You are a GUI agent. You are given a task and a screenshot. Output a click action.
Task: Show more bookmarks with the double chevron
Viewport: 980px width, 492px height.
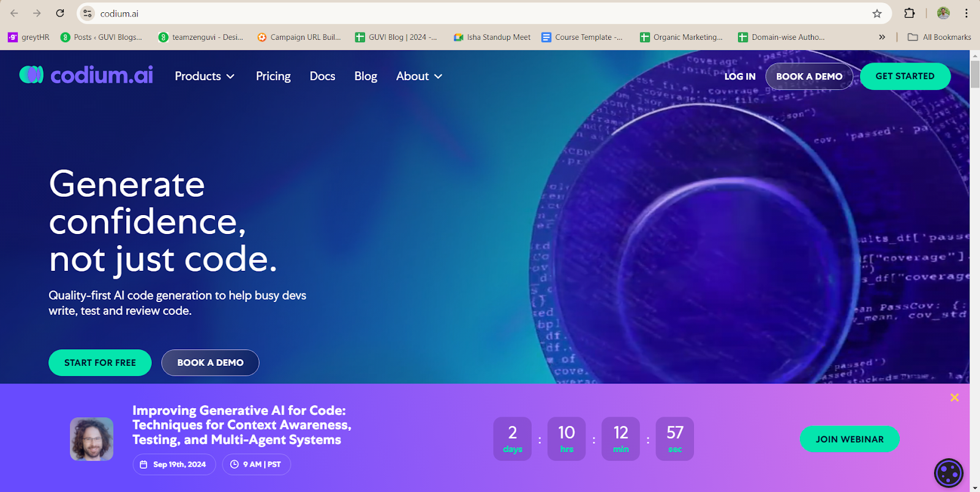tap(882, 37)
